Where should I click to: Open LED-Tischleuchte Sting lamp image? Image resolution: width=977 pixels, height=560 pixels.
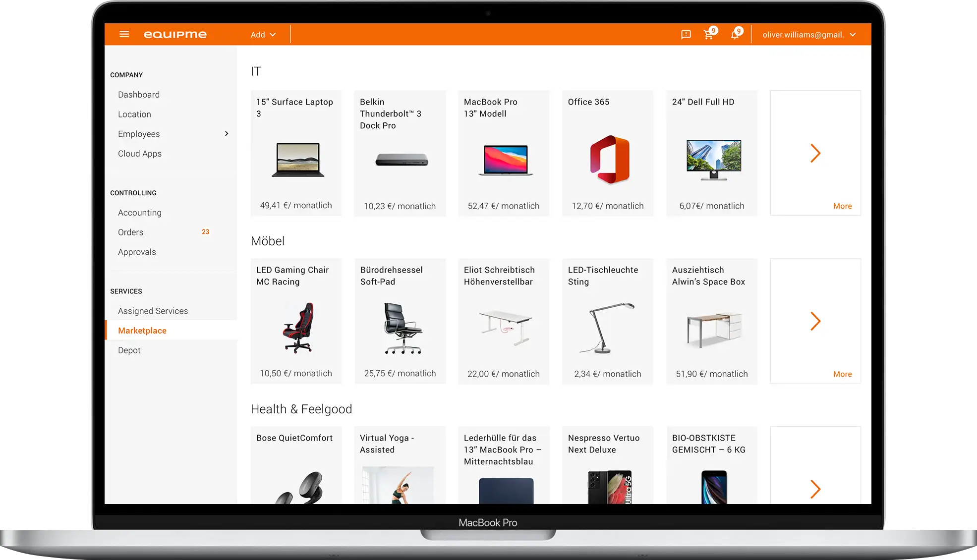tap(608, 328)
